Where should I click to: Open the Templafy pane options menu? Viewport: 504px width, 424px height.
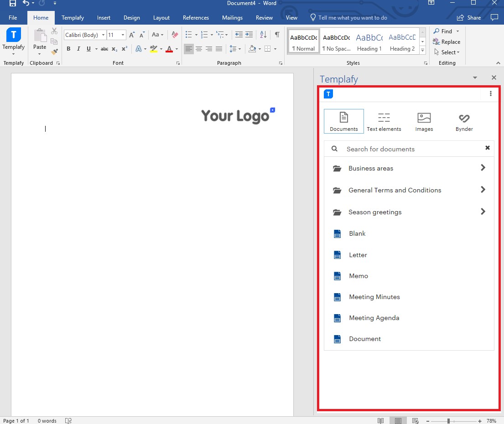(490, 93)
